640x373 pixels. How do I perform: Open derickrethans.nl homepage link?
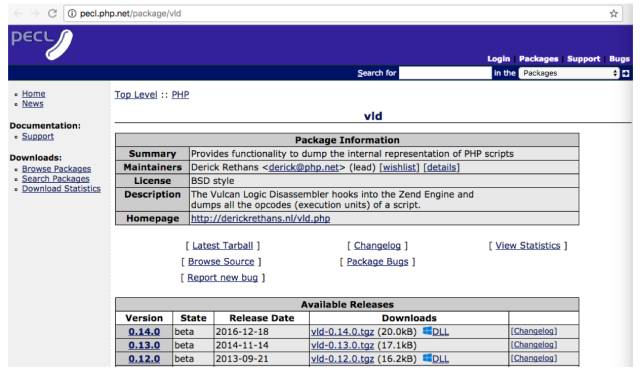click(260, 218)
